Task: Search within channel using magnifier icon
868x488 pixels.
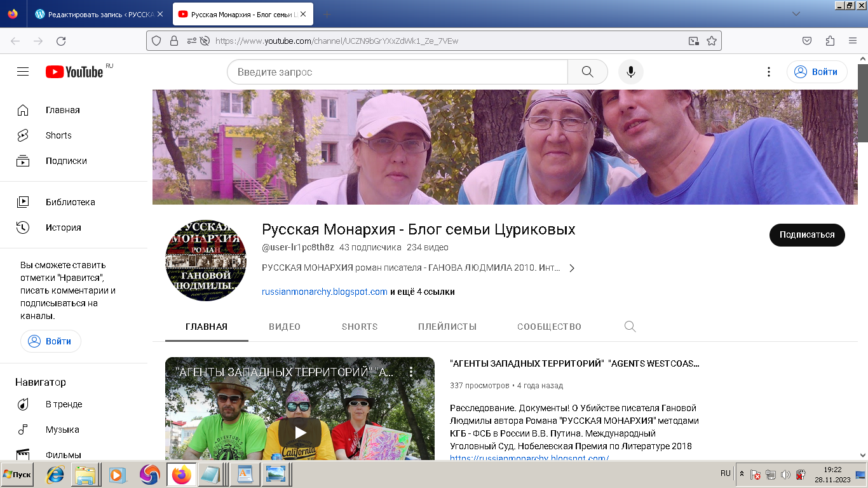Action: pyautogui.click(x=630, y=327)
